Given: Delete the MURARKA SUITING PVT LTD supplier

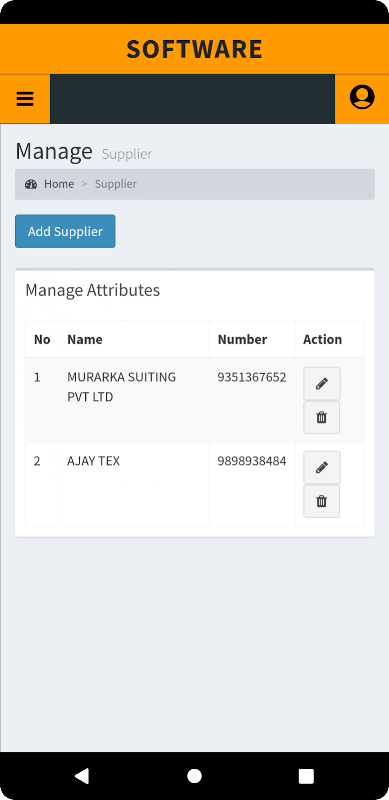Looking at the screenshot, I should pyautogui.click(x=322, y=417).
